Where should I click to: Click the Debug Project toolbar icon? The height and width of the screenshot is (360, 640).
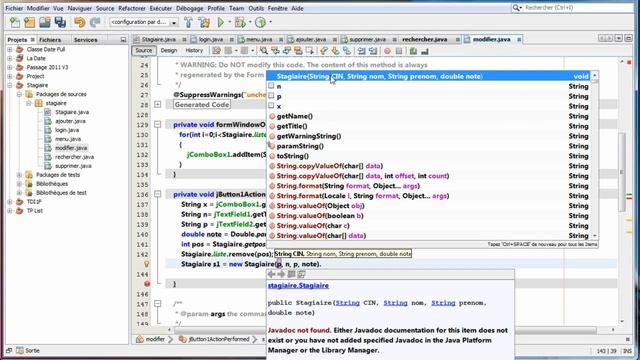(x=240, y=22)
